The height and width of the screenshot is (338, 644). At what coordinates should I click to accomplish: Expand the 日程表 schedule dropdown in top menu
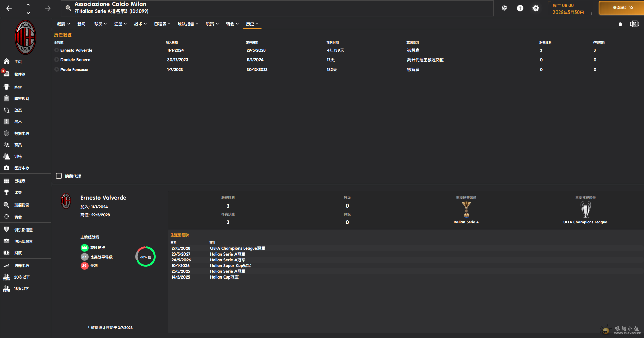click(x=162, y=24)
